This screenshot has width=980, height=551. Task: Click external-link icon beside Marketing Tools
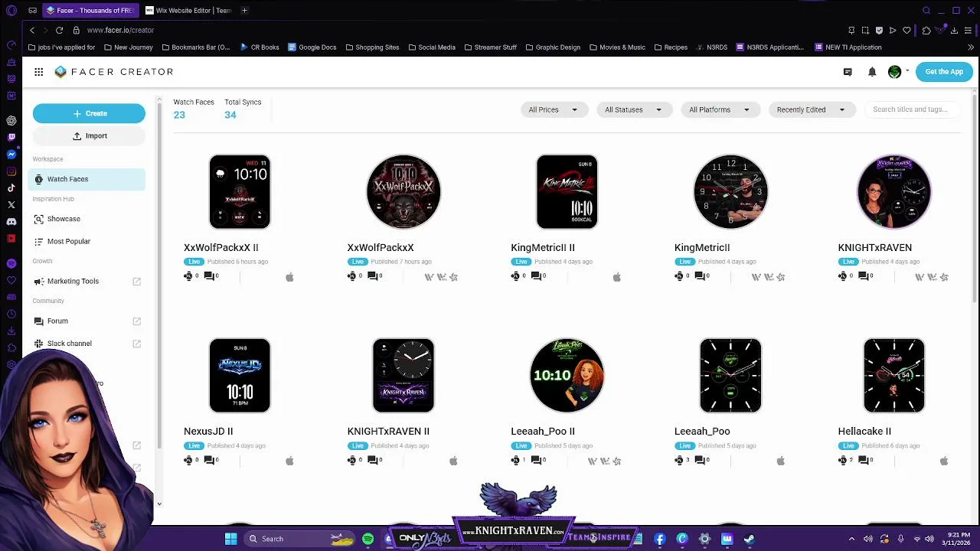pyautogui.click(x=137, y=282)
